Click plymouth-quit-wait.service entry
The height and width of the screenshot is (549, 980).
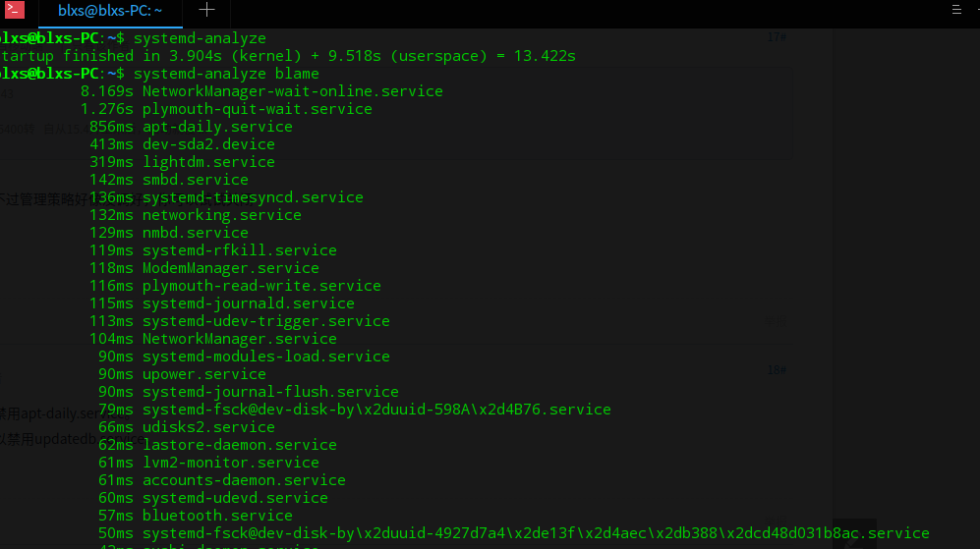pos(257,109)
